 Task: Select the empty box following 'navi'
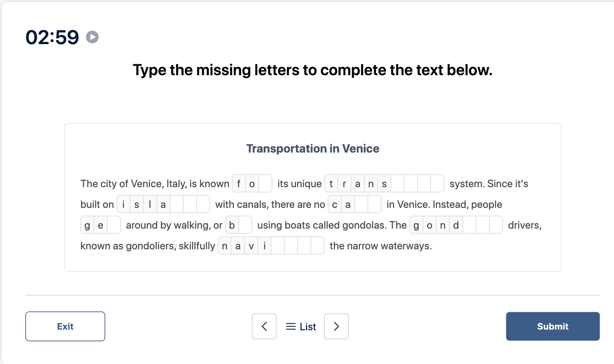278,246
